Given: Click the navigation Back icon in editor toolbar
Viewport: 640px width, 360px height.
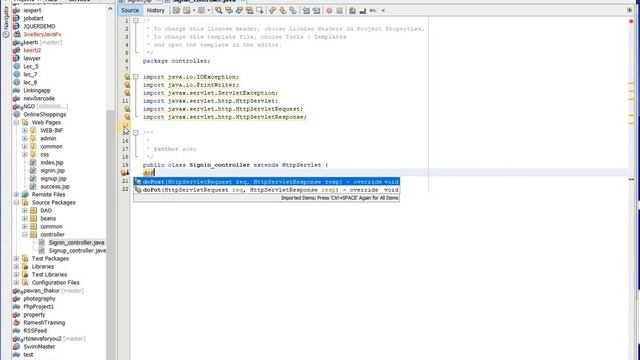Looking at the screenshot, I should click(187, 11).
